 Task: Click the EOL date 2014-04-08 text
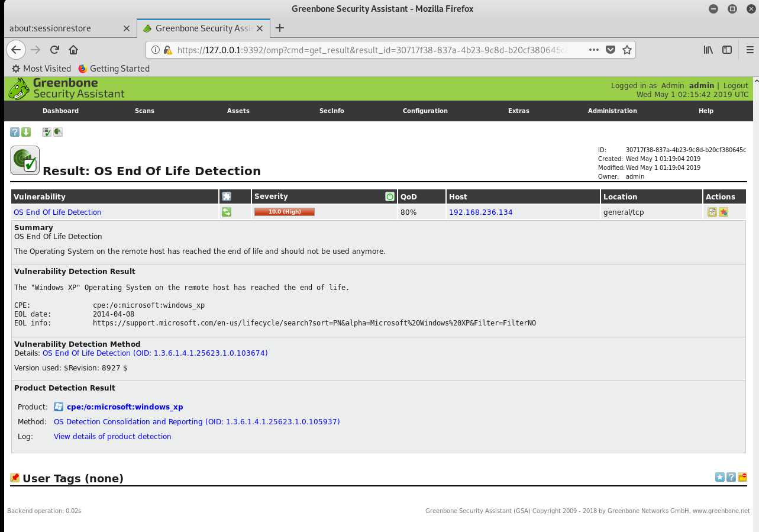114,314
